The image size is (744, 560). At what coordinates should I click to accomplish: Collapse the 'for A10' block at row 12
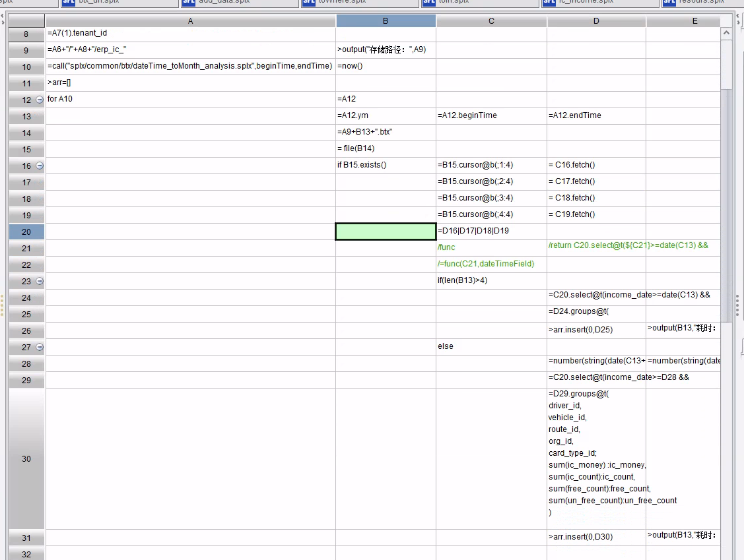click(40, 100)
